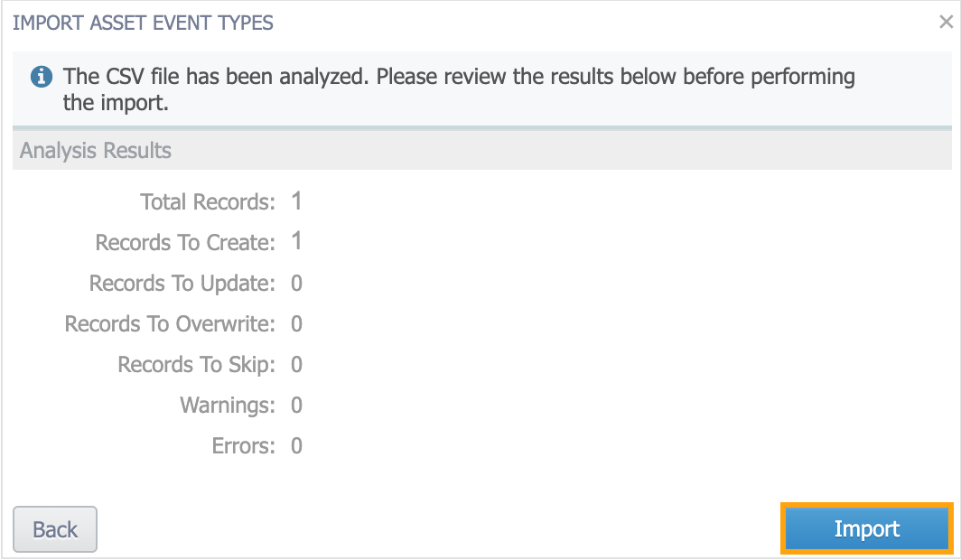The image size is (961, 560).
Task: Select the Warnings count value
Action: (298, 405)
